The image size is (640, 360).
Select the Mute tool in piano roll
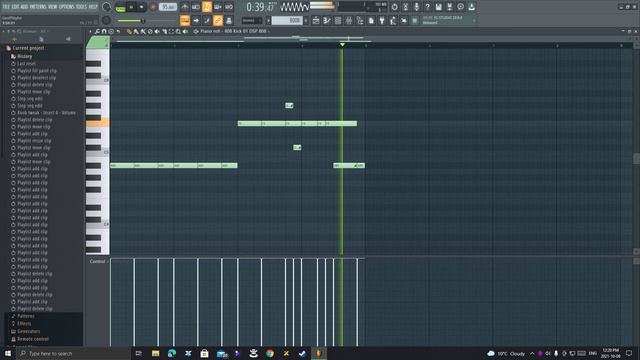click(x=157, y=31)
